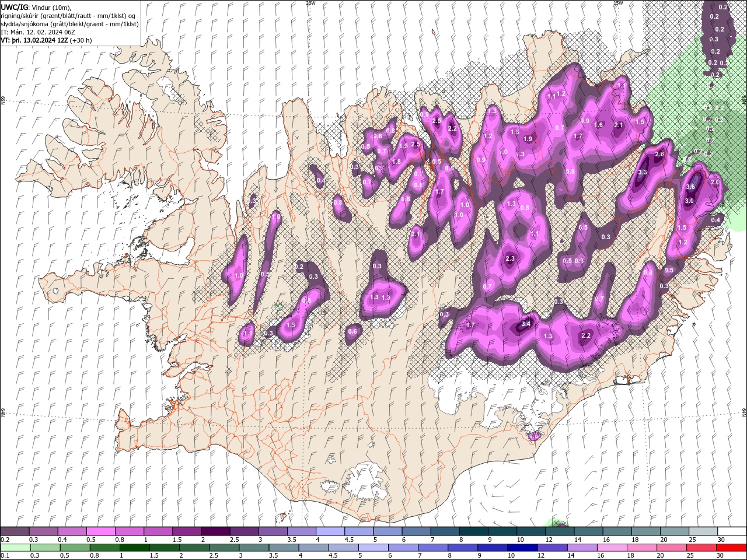This screenshot has height=560, width=747.
Task: Pick the deep blue 10 swatch in lower legend
Action: point(522,548)
